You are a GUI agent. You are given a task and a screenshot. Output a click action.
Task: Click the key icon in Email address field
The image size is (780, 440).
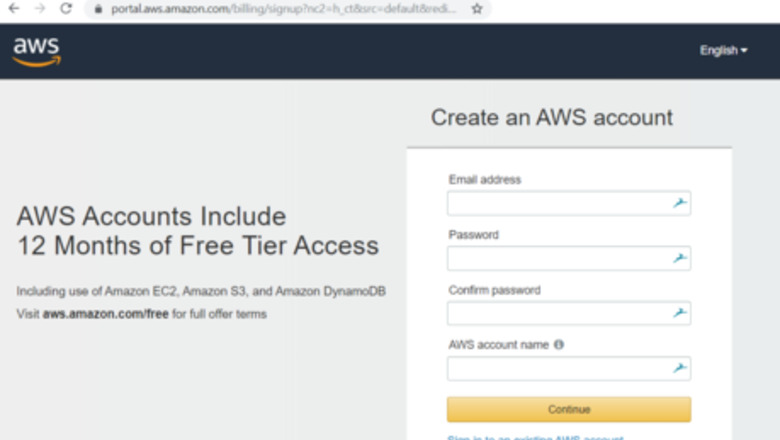(x=680, y=204)
